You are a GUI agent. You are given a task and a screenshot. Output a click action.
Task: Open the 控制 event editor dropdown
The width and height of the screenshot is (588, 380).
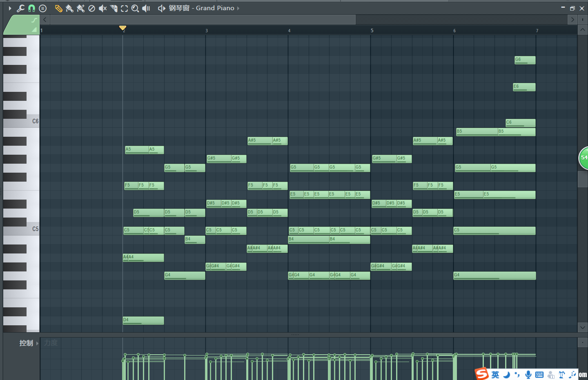29,343
